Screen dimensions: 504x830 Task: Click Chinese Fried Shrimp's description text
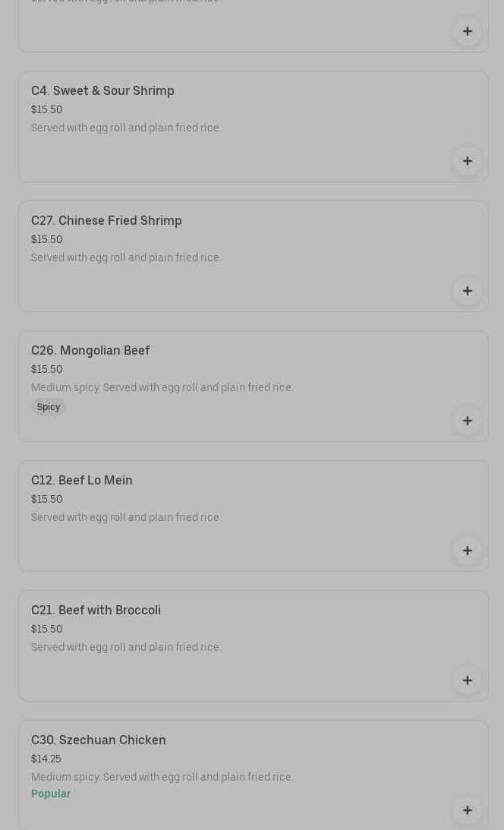coord(126,257)
